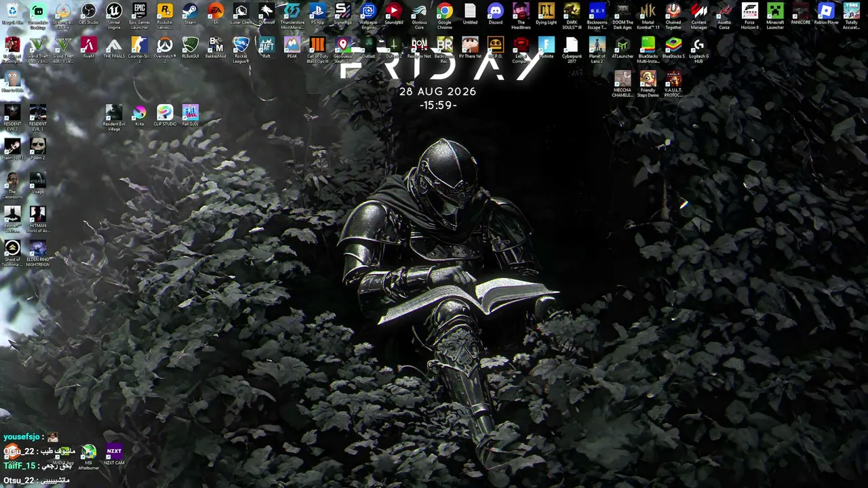The height and width of the screenshot is (488, 868).
Task: Click the Fall Guys desktop icon
Action: (191, 113)
